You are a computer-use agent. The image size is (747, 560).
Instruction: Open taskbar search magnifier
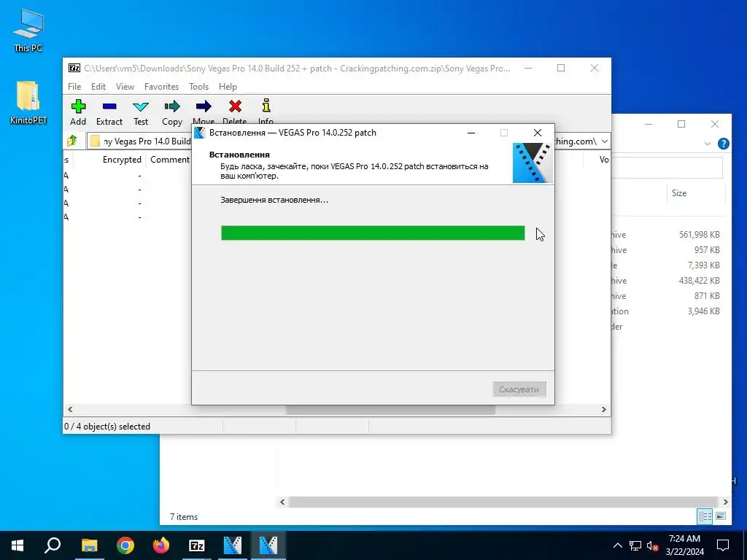click(53, 545)
